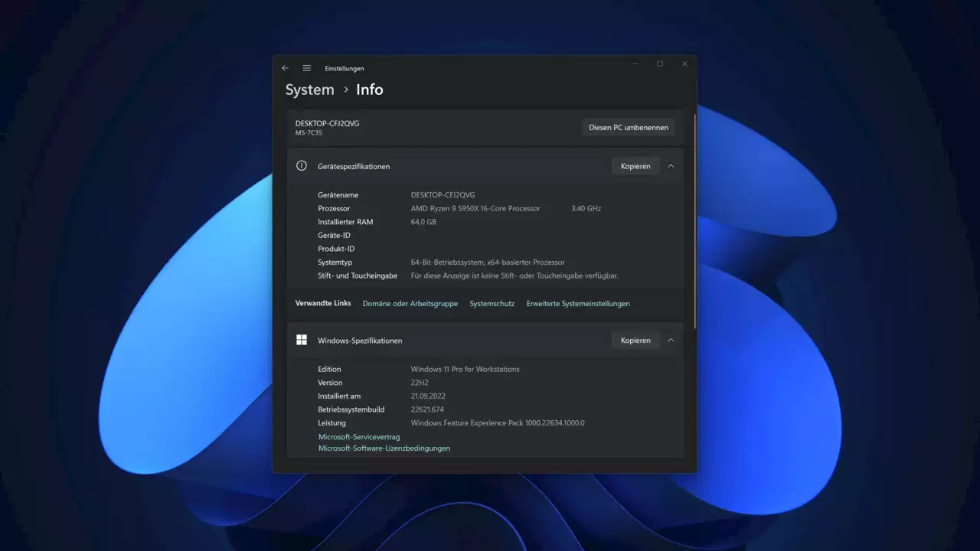Select the 64-Bit-Betriebssystem system type text
Screen dimensions: 980x551
(488, 262)
